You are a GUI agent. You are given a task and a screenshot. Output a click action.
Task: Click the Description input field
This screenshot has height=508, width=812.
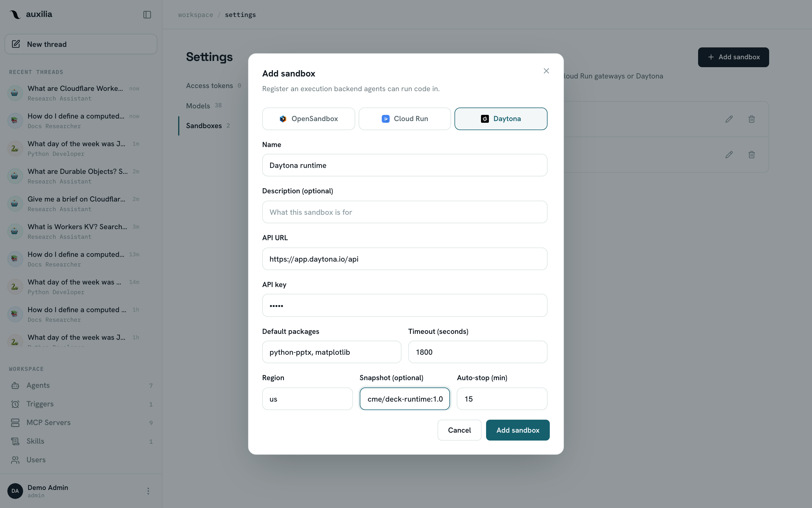coord(405,212)
